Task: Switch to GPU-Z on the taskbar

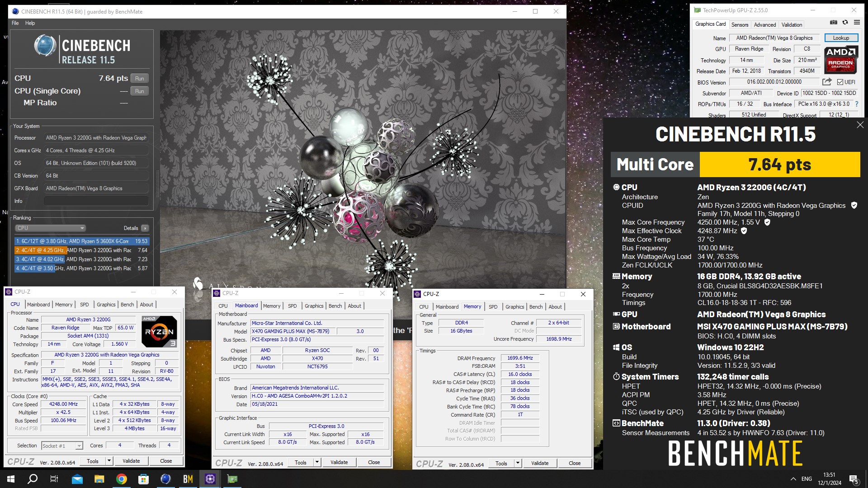Action: [x=232, y=479]
